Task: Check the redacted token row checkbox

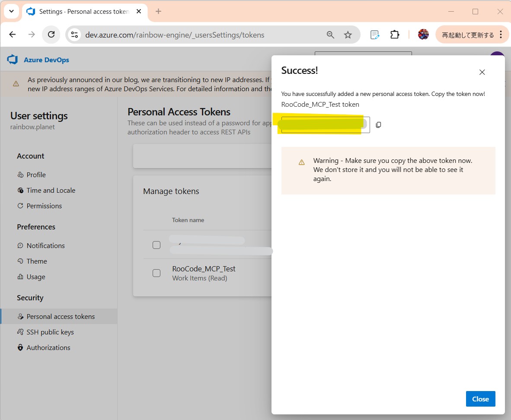Action: coord(156,245)
